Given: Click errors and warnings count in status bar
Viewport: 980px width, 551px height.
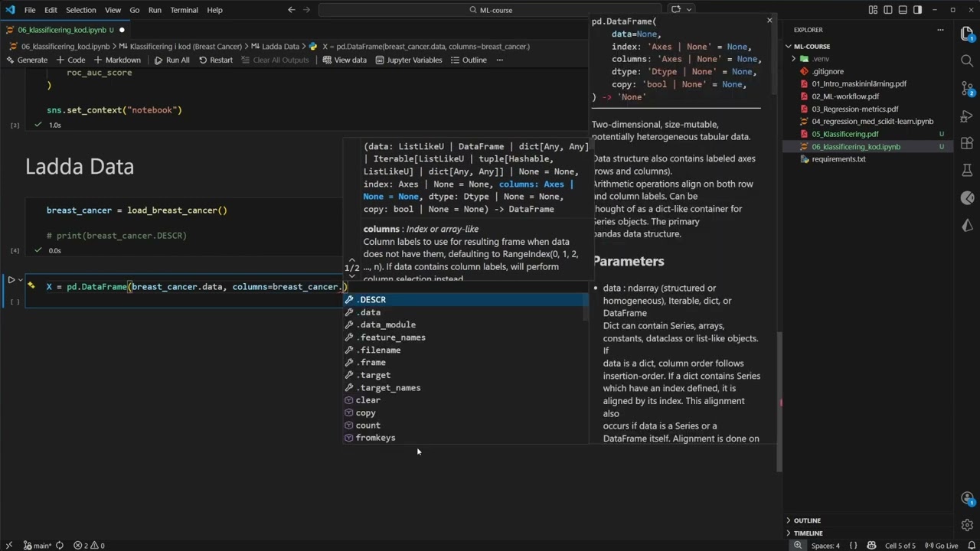Looking at the screenshot, I should 89,546.
